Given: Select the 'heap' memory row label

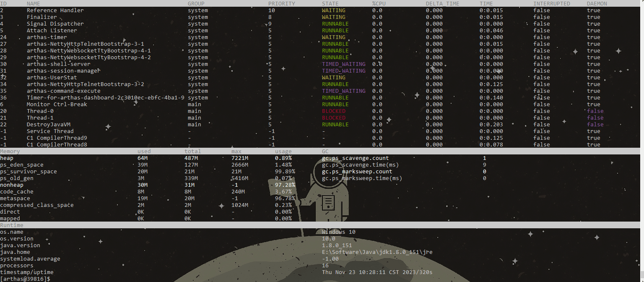Looking at the screenshot, I should click(x=7, y=158).
